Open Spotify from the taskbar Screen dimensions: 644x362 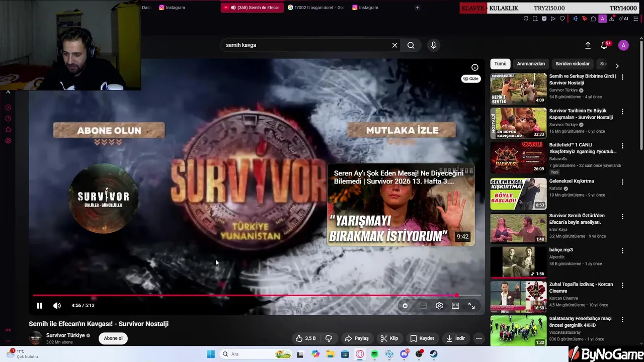click(x=375, y=354)
